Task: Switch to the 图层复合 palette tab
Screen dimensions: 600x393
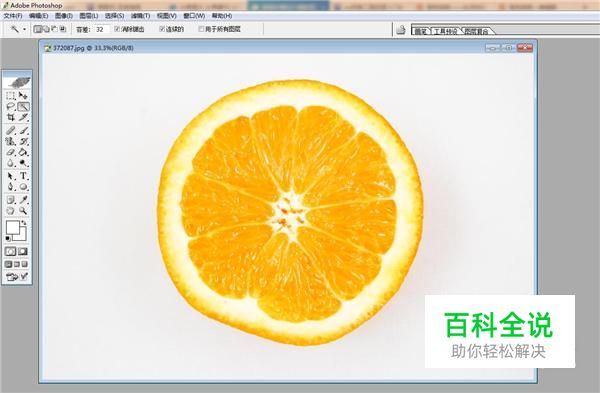Action: [476, 31]
